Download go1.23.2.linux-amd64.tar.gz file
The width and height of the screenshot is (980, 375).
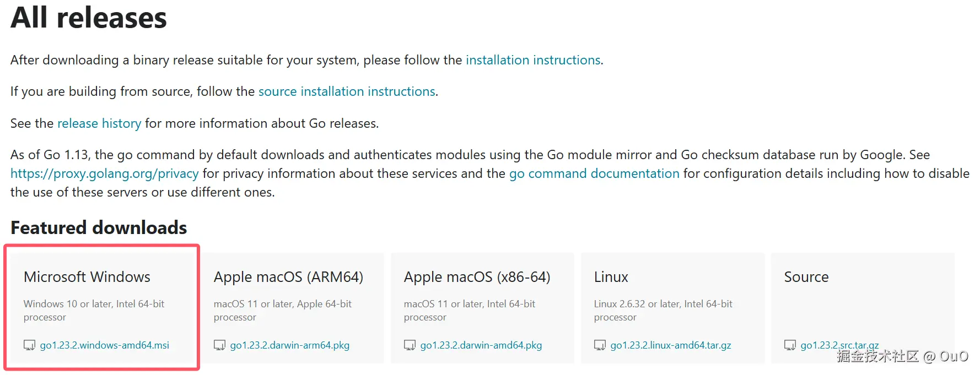click(671, 345)
